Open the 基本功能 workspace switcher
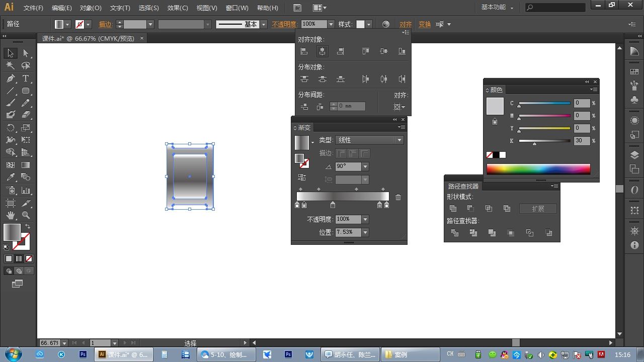Image resolution: width=644 pixels, height=362 pixels. [497, 8]
